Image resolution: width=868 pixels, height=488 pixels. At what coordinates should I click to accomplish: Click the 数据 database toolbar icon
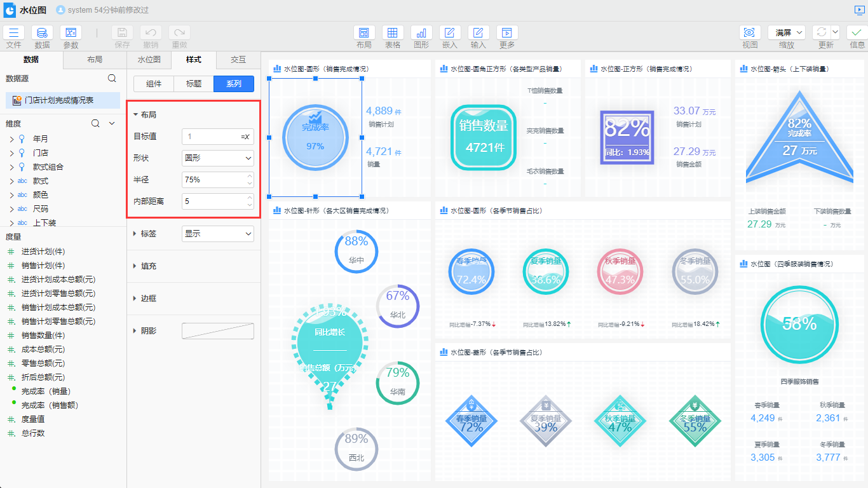[42, 33]
